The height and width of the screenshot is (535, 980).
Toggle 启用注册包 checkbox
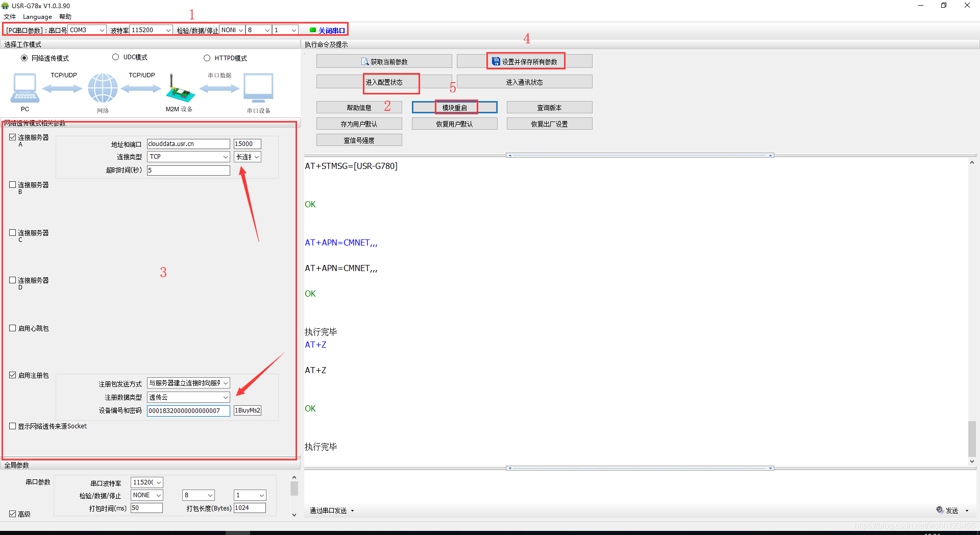click(13, 375)
